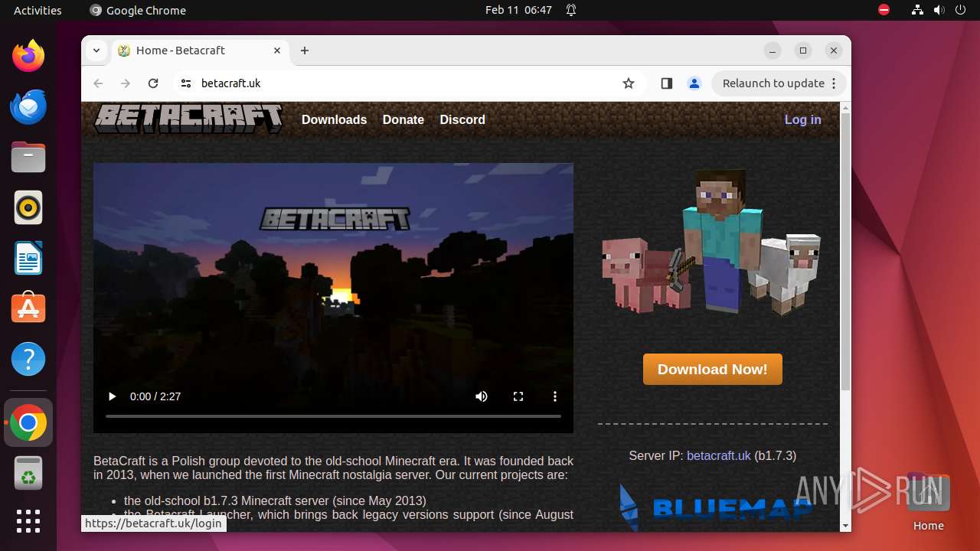Open the power menu icon
Viewport: 980px width, 551px height.
point(961,10)
